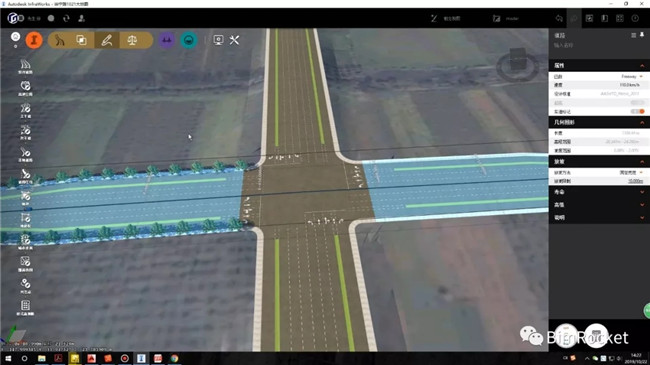
Task: Select the overlapping squares icon in tan toolbar
Action: click(82, 40)
